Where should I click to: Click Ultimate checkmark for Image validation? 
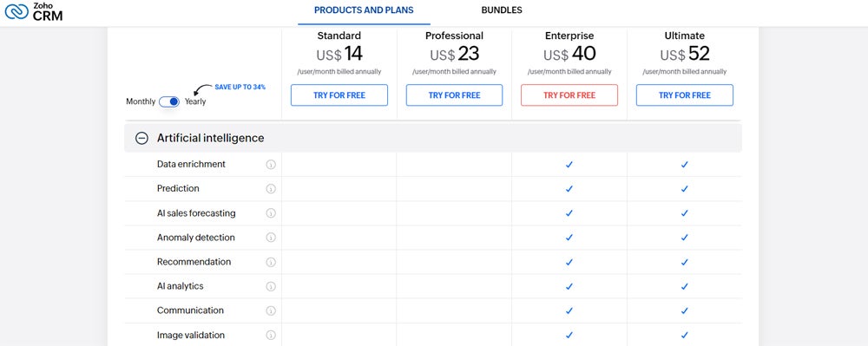coord(684,335)
